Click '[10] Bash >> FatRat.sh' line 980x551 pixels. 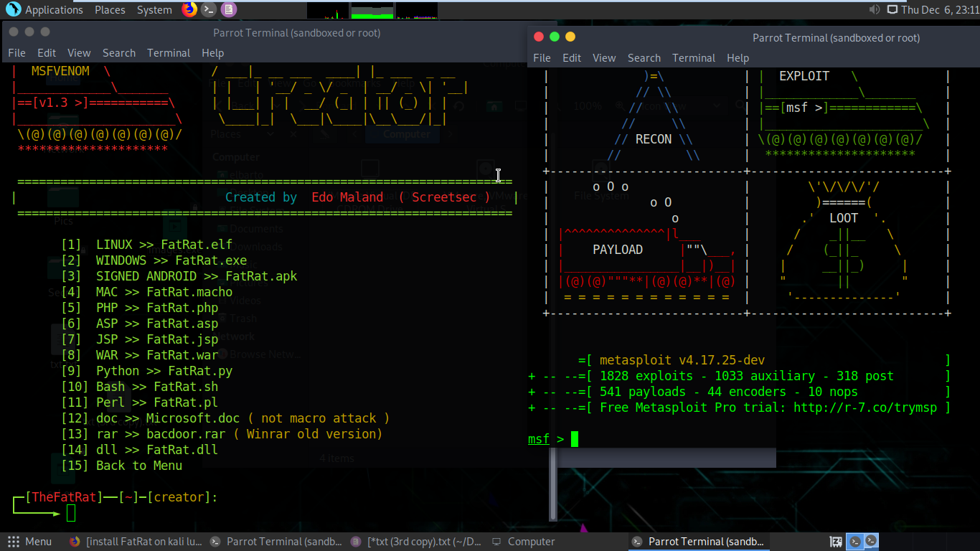139,387
